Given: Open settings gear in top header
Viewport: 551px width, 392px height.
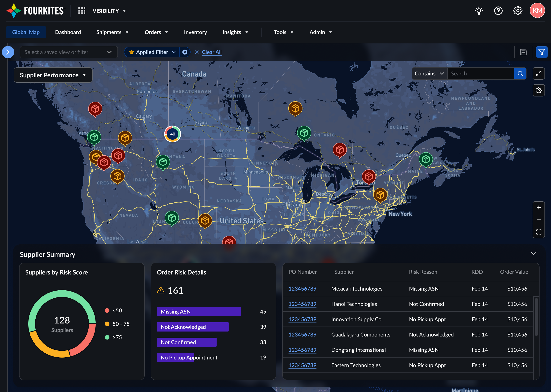Looking at the screenshot, I should click(518, 11).
